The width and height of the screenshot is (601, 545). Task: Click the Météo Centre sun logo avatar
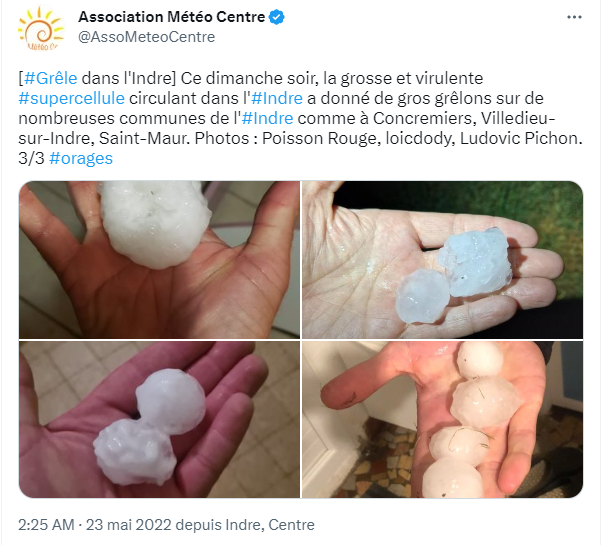tap(41, 29)
